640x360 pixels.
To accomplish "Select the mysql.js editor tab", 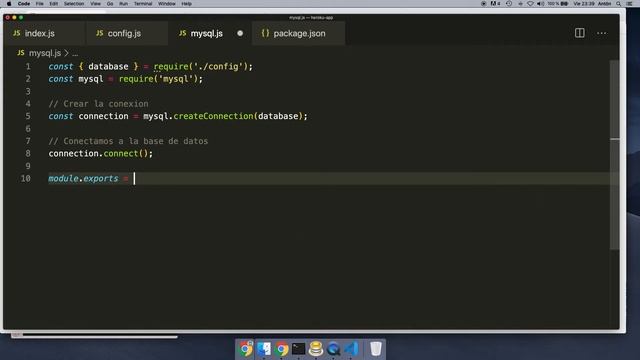I will (210, 33).
